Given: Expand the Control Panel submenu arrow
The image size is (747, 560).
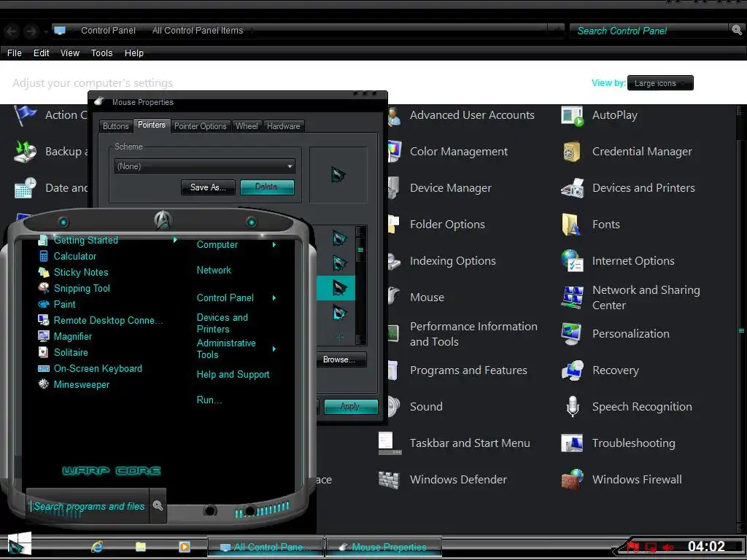Looking at the screenshot, I should pyautogui.click(x=274, y=298).
